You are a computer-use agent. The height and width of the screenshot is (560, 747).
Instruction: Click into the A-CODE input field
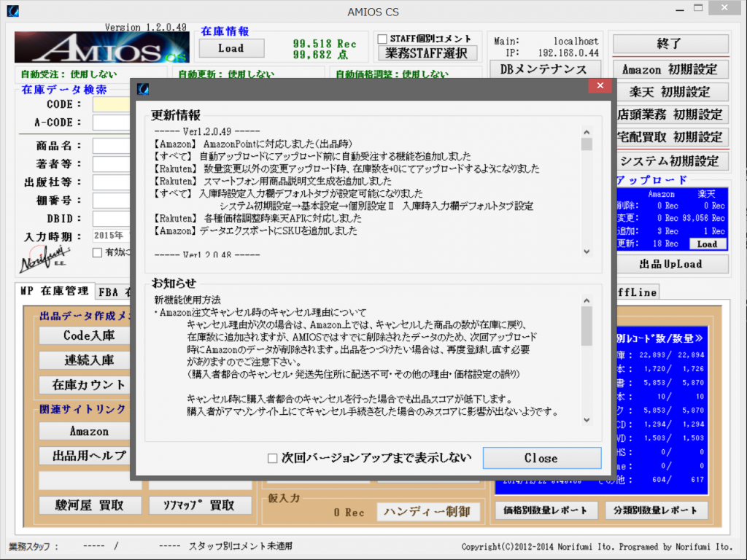pyautogui.click(x=112, y=122)
